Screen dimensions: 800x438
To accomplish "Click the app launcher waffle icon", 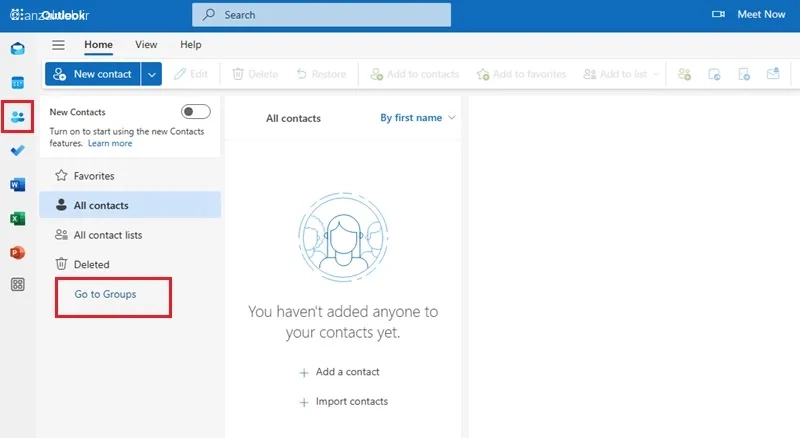I will 16,15.
